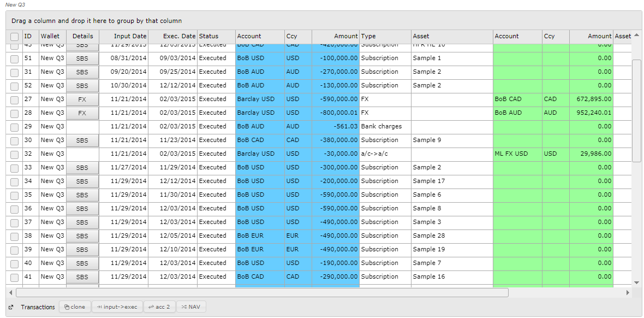Image resolution: width=644 pixels, height=318 pixels.
Task: Sort by the green-side Account column header
Action: (x=517, y=36)
